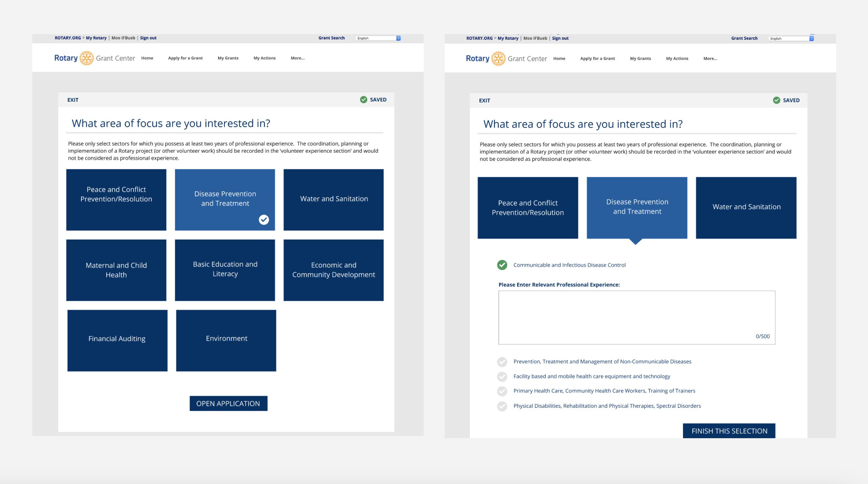
Task: Open English language dropdown in right panel
Action: pyautogui.click(x=791, y=39)
